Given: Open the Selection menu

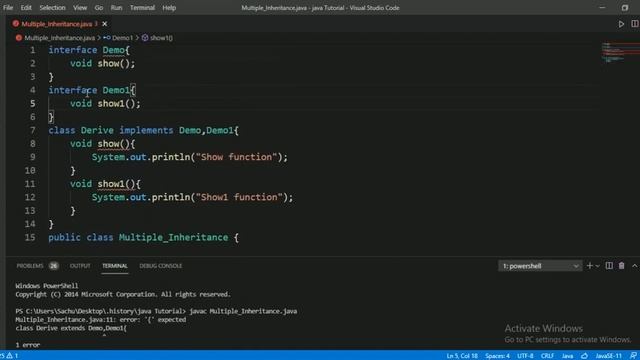Looking at the screenshot, I should coord(52,8).
